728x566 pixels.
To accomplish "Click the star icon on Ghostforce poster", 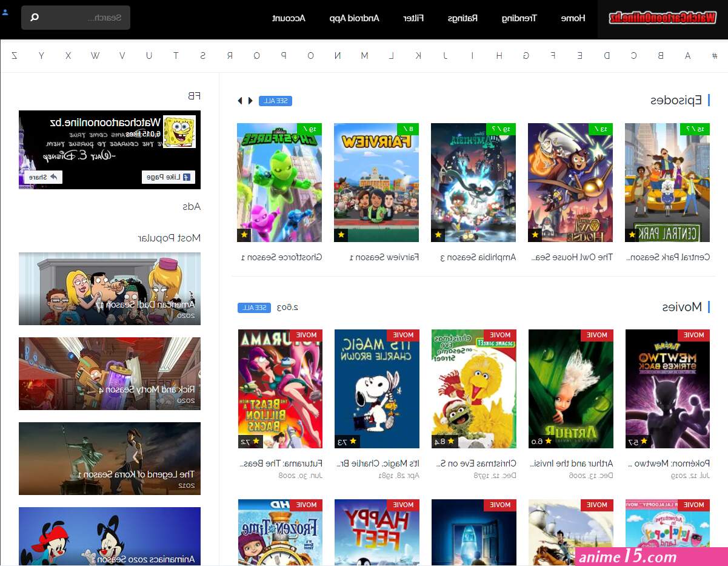I will (x=244, y=235).
